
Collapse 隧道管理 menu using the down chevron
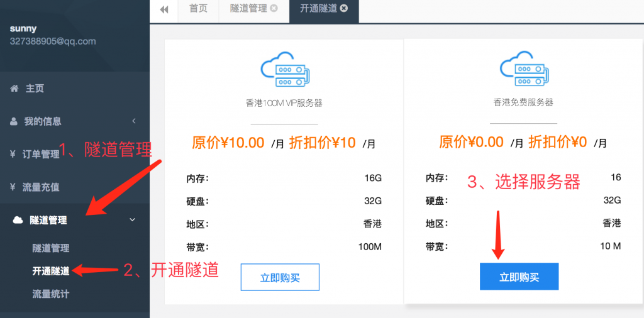click(x=132, y=220)
